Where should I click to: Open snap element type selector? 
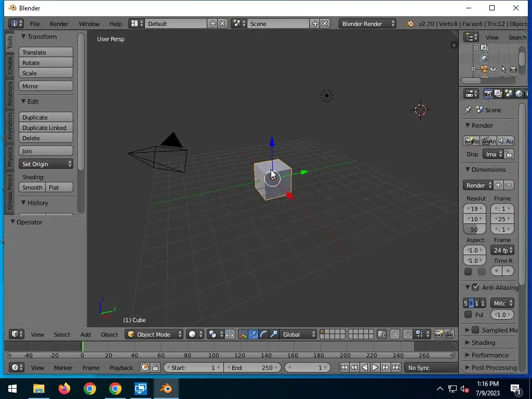pyautogui.click(x=422, y=334)
